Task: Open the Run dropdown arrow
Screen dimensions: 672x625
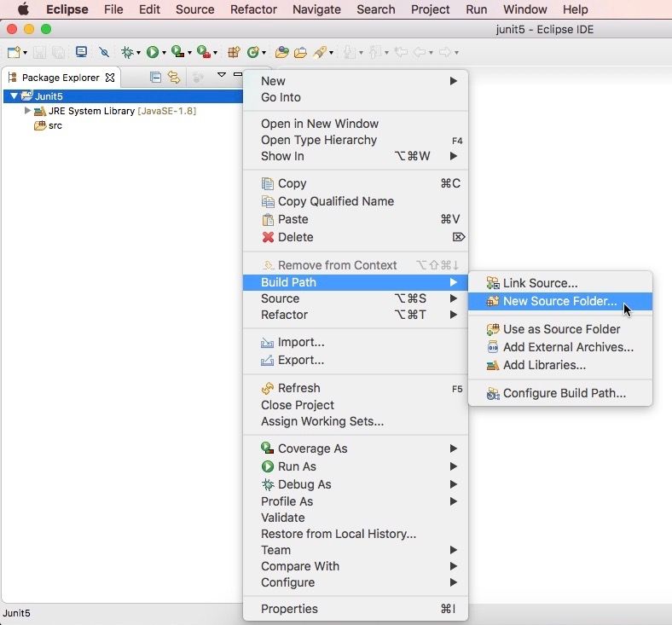Action: pyautogui.click(x=164, y=53)
